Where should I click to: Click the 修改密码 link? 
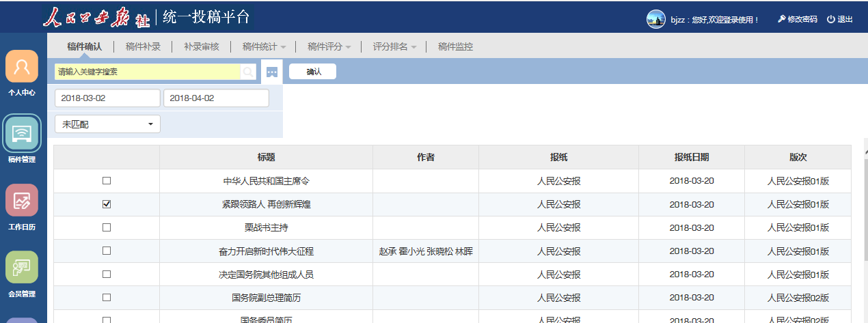(x=802, y=19)
